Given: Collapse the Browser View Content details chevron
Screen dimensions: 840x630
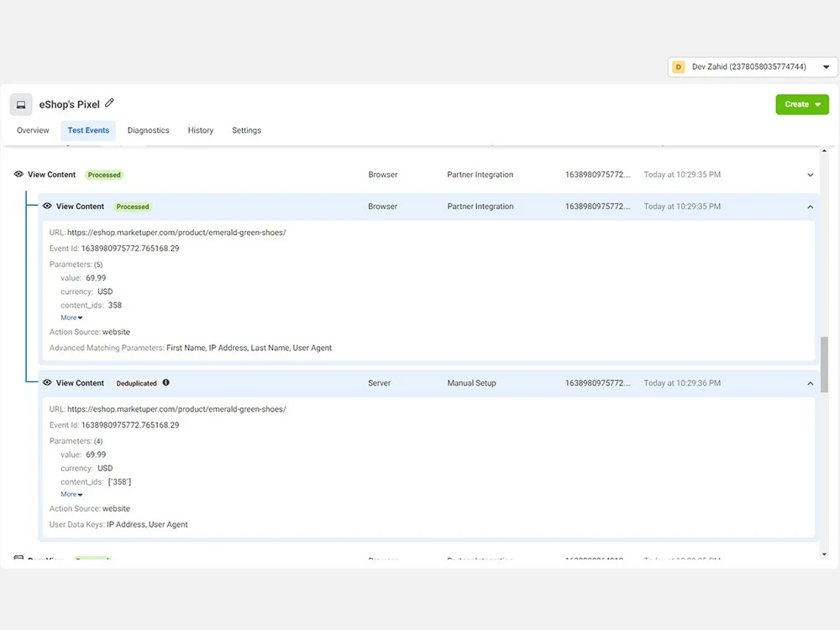Looking at the screenshot, I should point(810,207).
